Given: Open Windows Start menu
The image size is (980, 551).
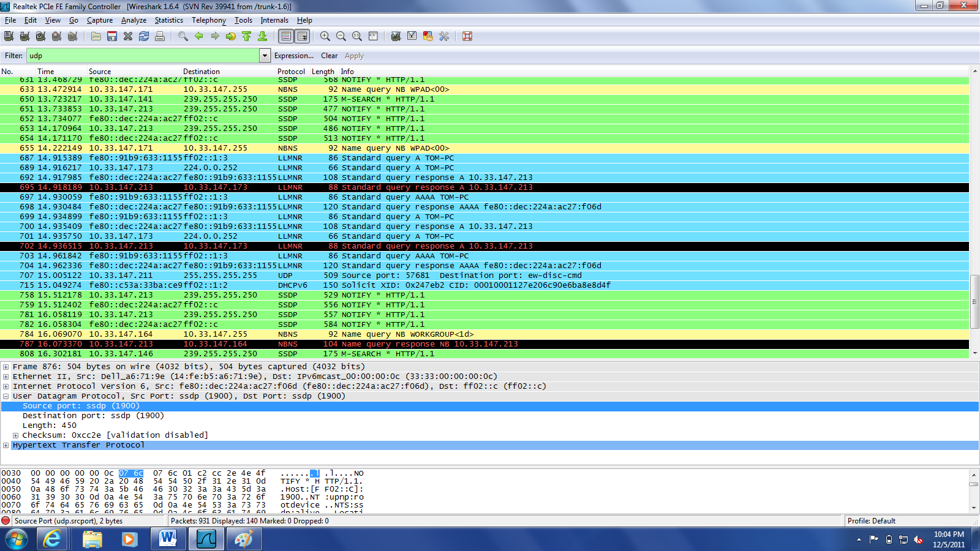Looking at the screenshot, I should 17,539.
